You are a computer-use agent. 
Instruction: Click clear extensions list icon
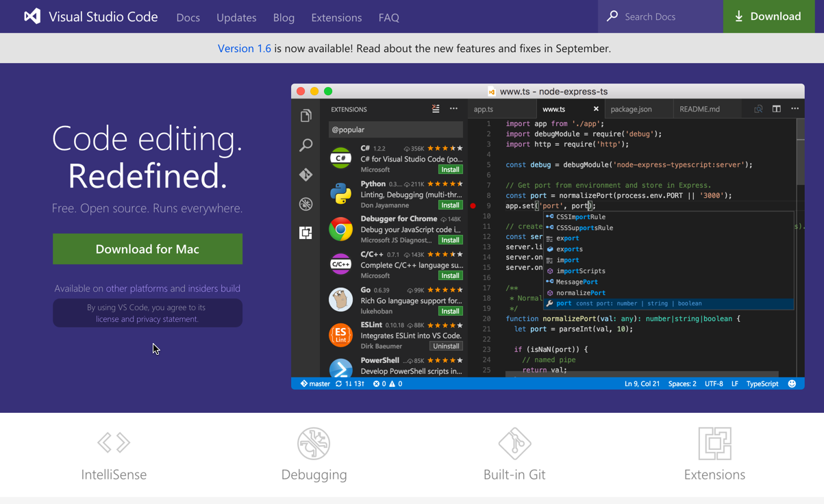[436, 109]
